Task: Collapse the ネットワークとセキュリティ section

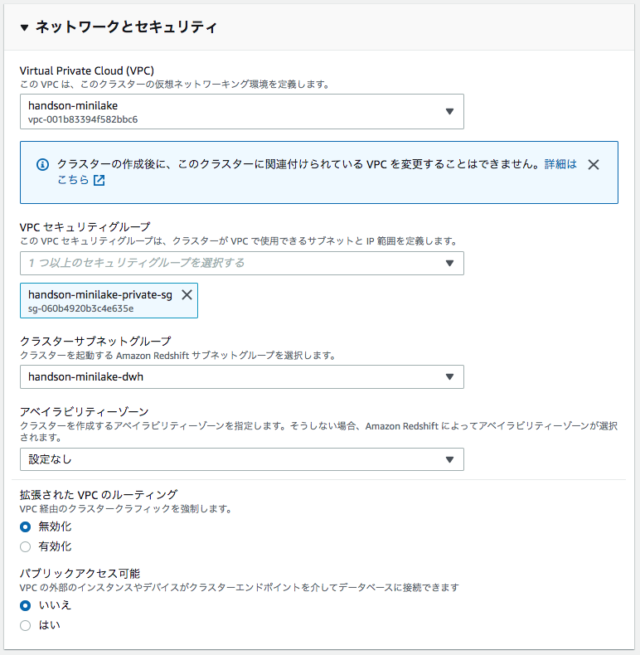Action: pyautogui.click(x=24, y=28)
